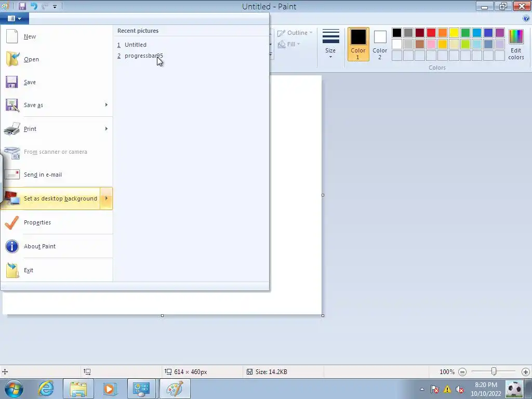The height and width of the screenshot is (399, 532).
Task: Select Color 1 button
Action: click(x=358, y=45)
